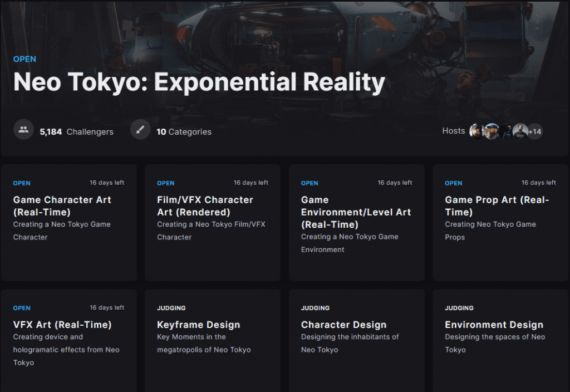570x392 pixels.
Task: Click 16 days left on VFX Art card
Action: tap(107, 307)
